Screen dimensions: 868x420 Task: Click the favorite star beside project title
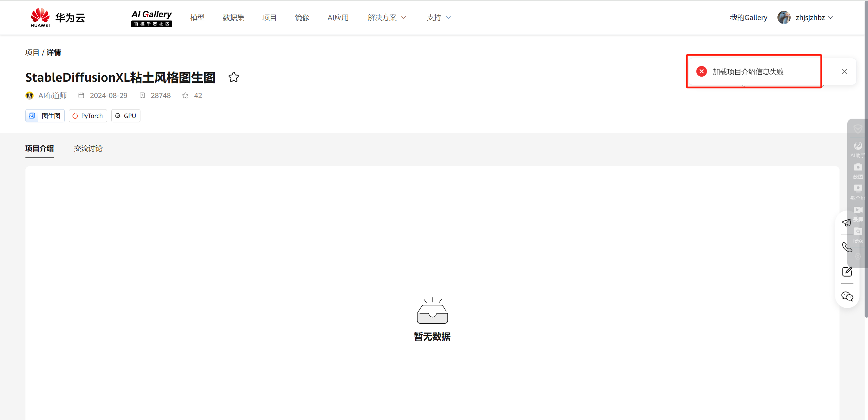coord(233,77)
